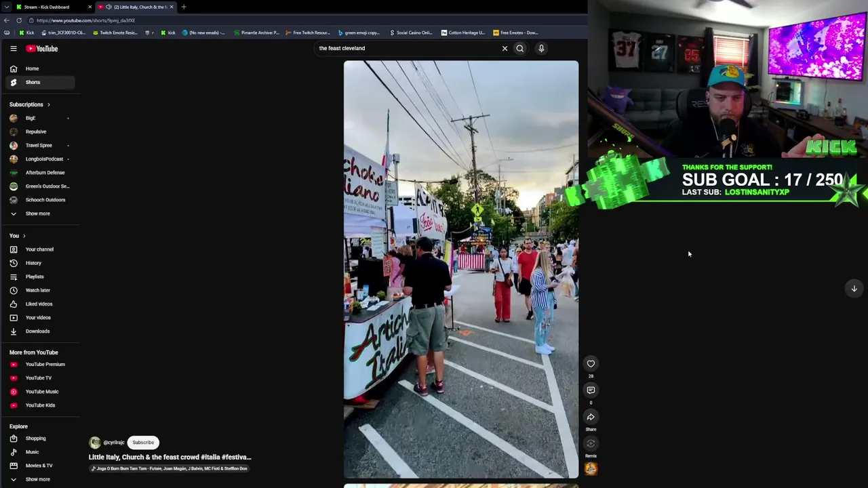This screenshot has width=868, height=488.
Task: Open the Free Emotes bookmark
Action: coord(515,33)
